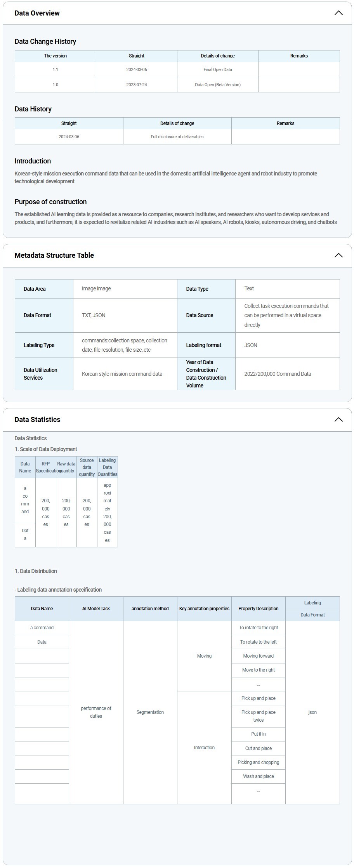
Task: Click the Metadata Structure Table heading
Action: click(x=54, y=255)
